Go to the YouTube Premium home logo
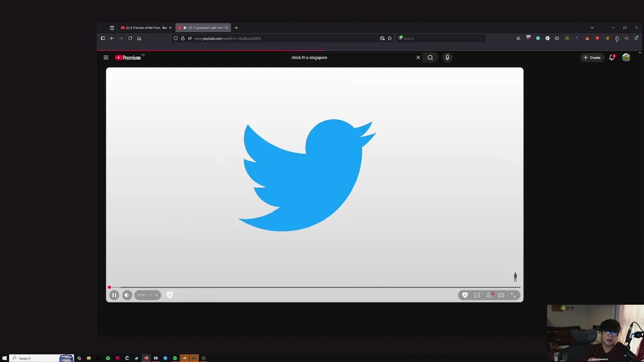Viewport: 644px width, 362px height. [128, 57]
